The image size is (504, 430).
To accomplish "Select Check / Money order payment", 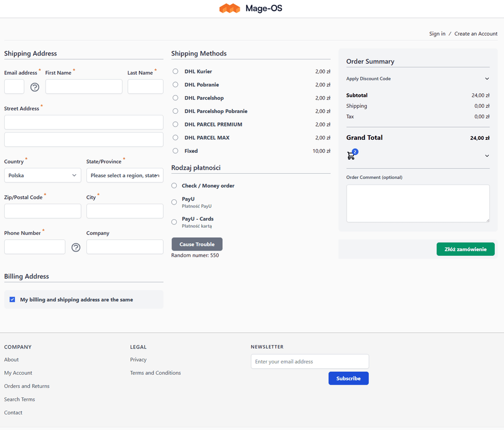I will [x=174, y=186].
